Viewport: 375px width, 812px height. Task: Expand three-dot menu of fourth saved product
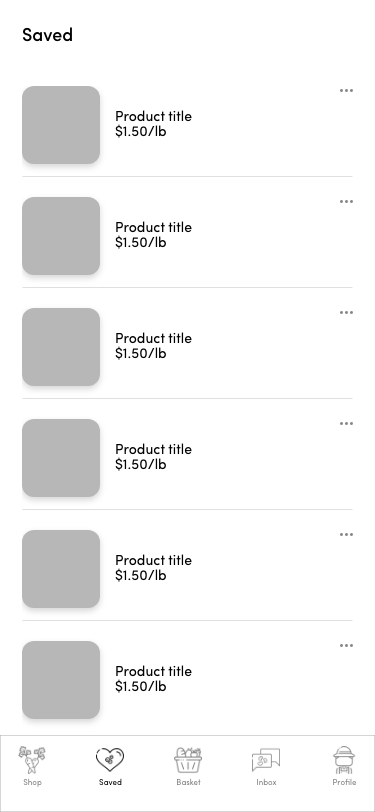346,424
